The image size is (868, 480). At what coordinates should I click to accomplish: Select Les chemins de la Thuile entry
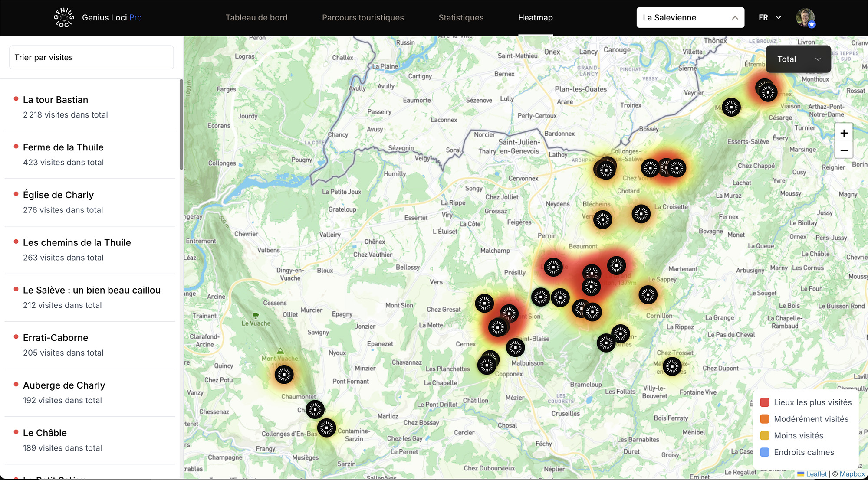pyautogui.click(x=90, y=250)
